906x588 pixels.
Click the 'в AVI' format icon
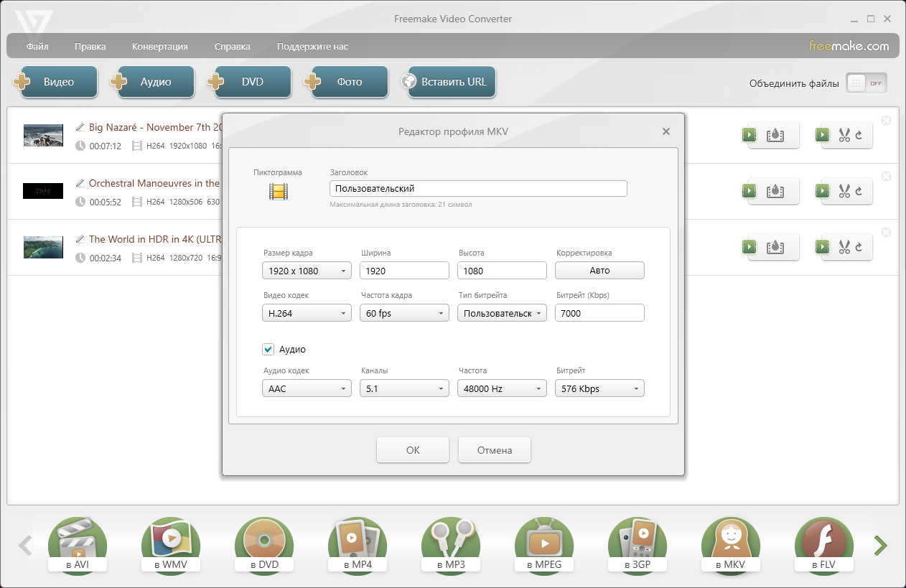pyautogui.click(x=77, y=544)
